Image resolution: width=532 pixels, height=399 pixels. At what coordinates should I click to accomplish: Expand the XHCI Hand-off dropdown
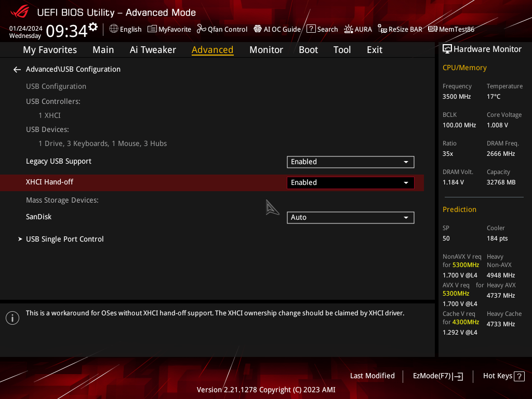(x=350, y=182)
